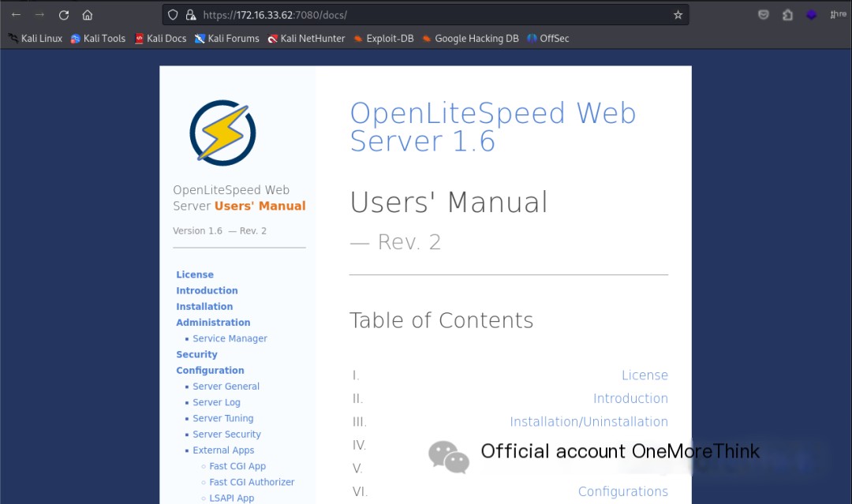Open Server Tuning sidebar link
The image size is (852, 504).
click(222, 418)
